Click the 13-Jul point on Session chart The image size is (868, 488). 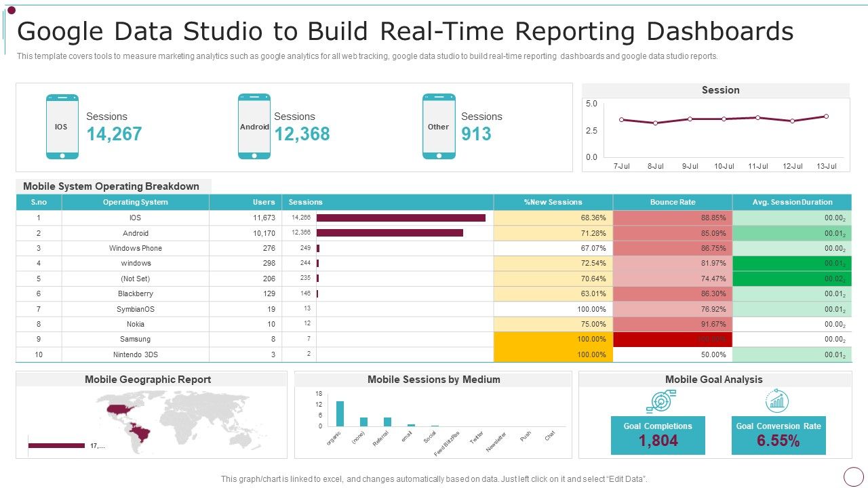click(x=827, y=116)
